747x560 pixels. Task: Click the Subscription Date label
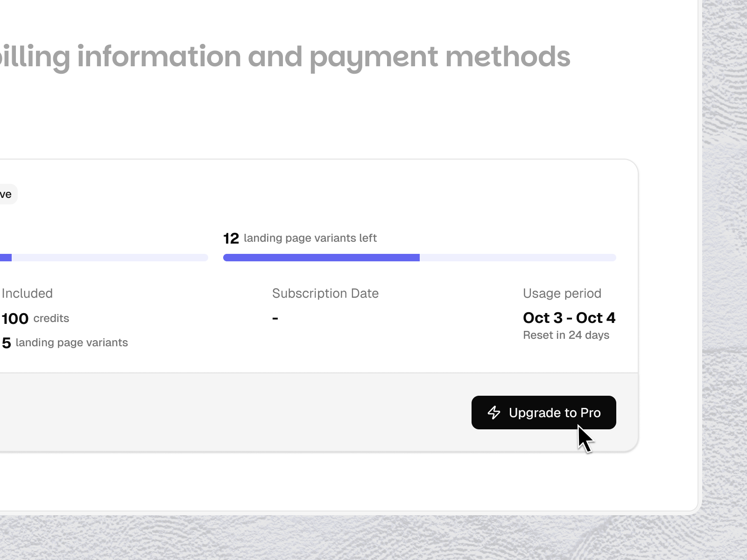[325, 294]
